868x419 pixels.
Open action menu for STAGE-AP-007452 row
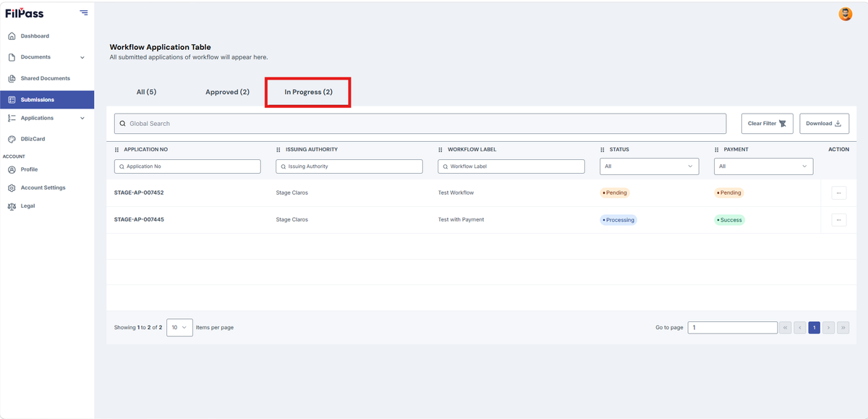coord(839,193)
